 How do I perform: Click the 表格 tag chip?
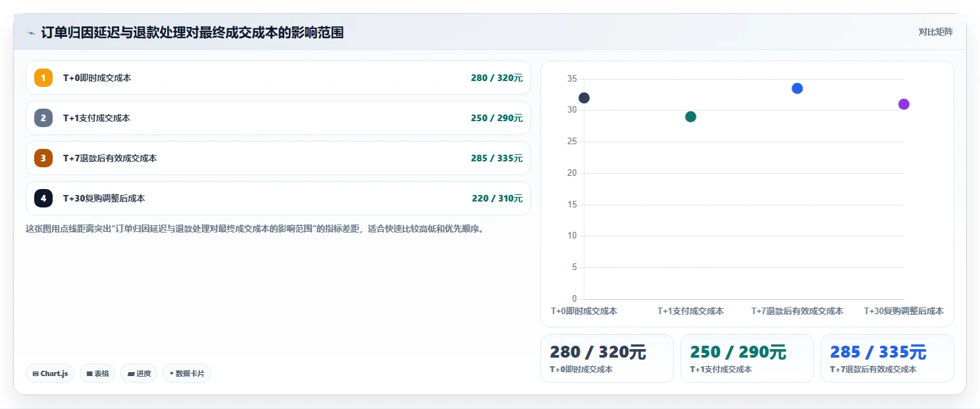pyautogui.click(x=97, y=373)
